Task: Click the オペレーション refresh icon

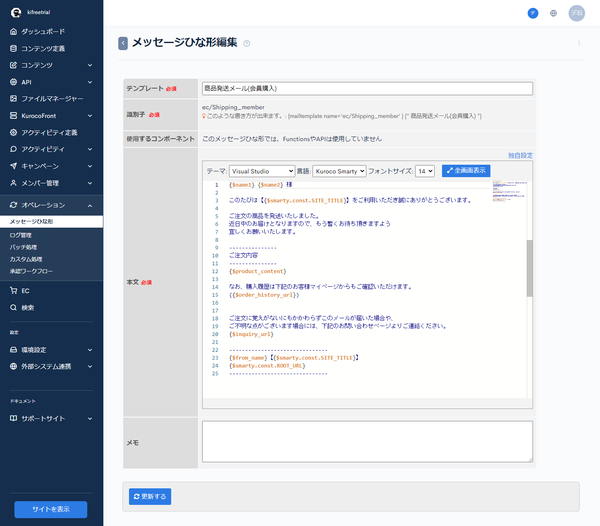Action: 13,205
